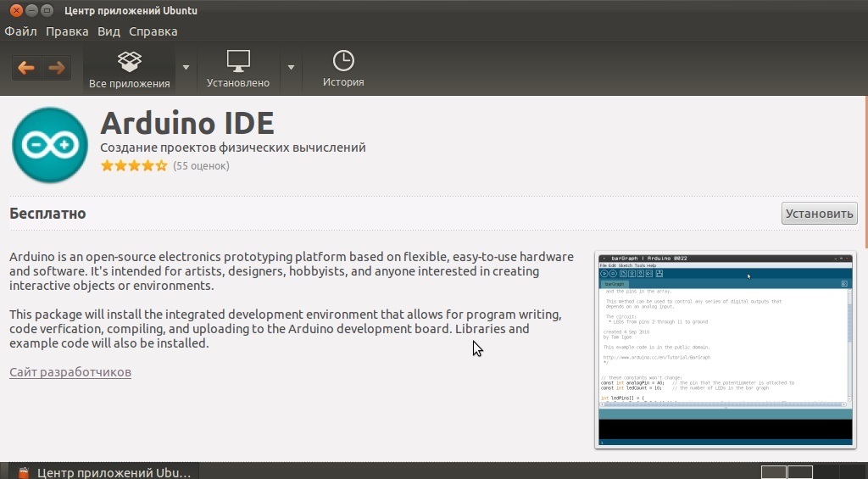
Task: View the (55 оценок) reviews count
Action: 201,166
